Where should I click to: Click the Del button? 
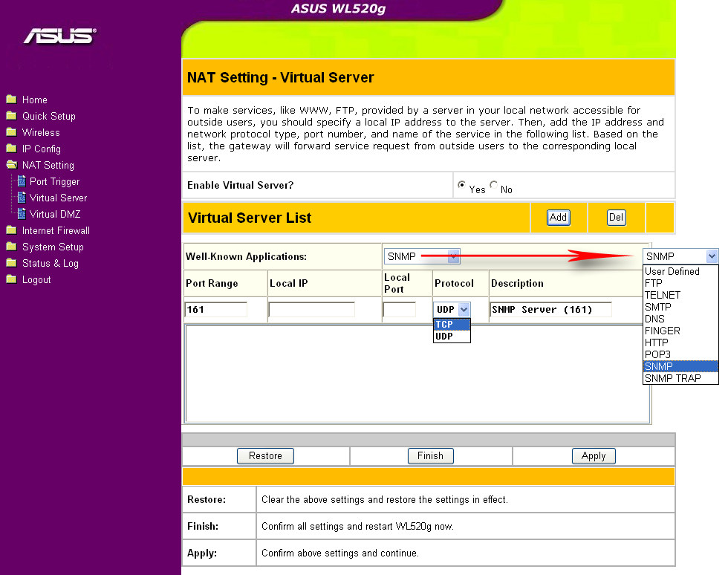[616, 218]
